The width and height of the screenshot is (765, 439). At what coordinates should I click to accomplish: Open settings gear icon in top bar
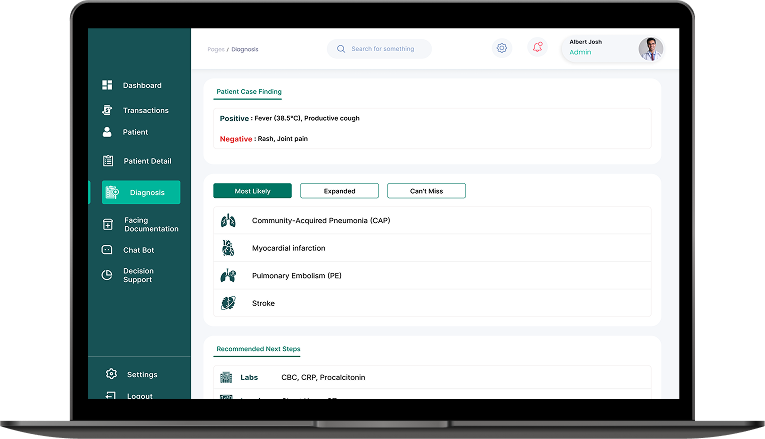[x=502, y=48]
